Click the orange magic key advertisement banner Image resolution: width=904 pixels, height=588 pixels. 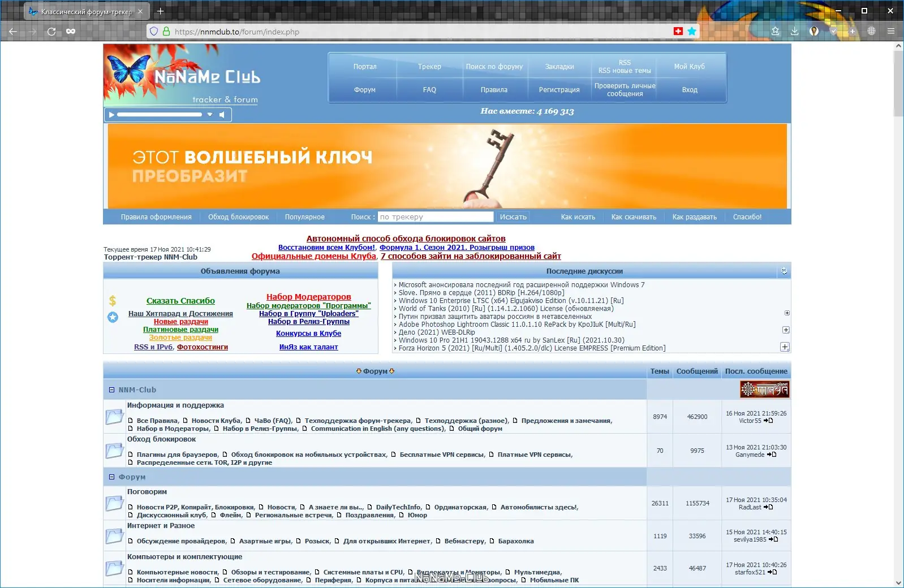coord(447,166)
